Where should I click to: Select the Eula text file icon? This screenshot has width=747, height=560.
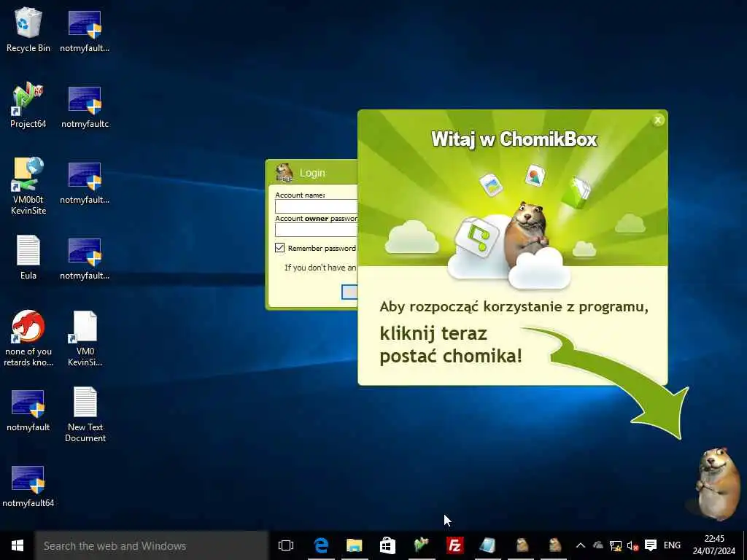coord(28,257)
